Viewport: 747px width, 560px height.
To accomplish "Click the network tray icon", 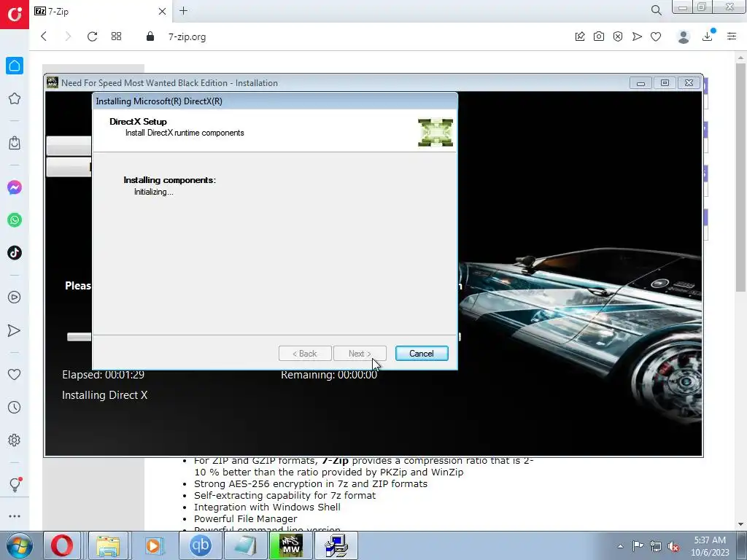I will pos(656,546).
